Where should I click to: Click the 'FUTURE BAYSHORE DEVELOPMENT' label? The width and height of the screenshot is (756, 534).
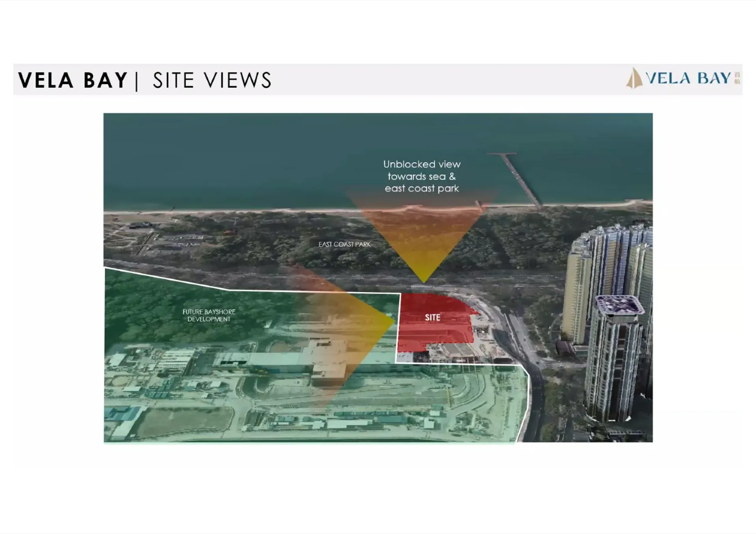point(209,315)
